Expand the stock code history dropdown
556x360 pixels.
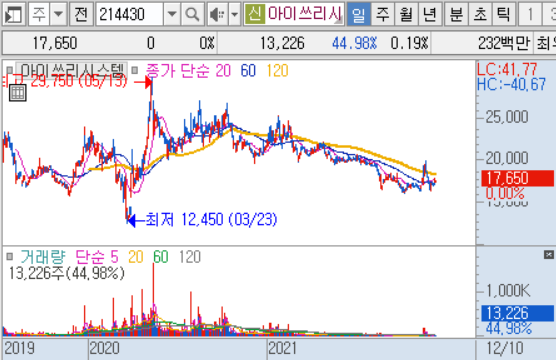(172, 15)
